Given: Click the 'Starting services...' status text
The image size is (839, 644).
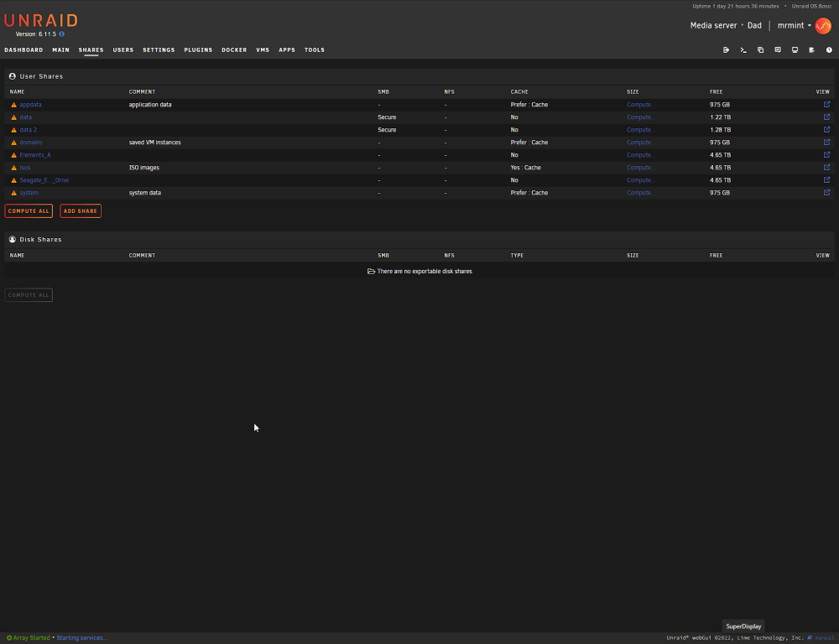Looking at the screenshot, I should [x=82, y=637].
